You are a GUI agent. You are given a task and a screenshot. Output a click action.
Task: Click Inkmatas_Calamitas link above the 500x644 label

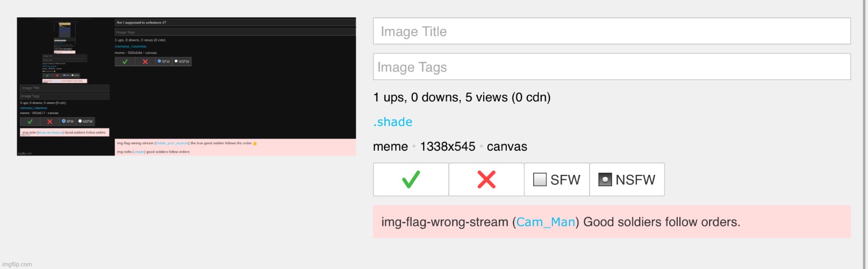[131, 46]
